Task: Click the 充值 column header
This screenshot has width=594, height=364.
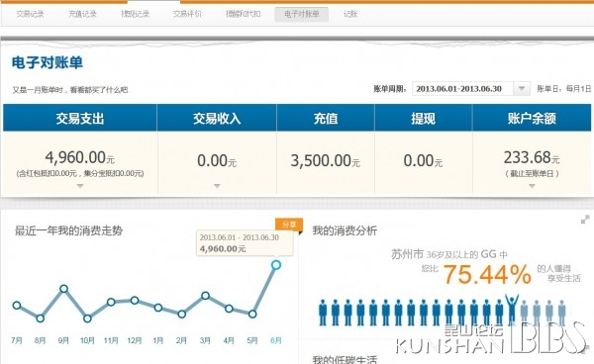Action: pos(326,118)
